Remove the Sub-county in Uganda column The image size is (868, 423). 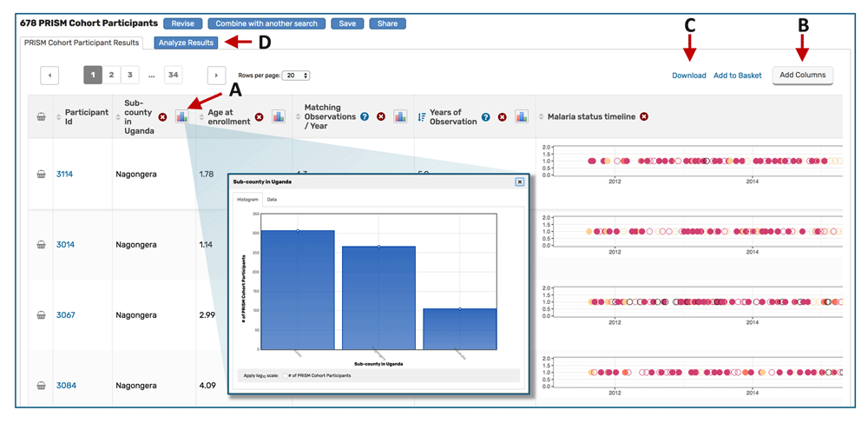(162, 117)
